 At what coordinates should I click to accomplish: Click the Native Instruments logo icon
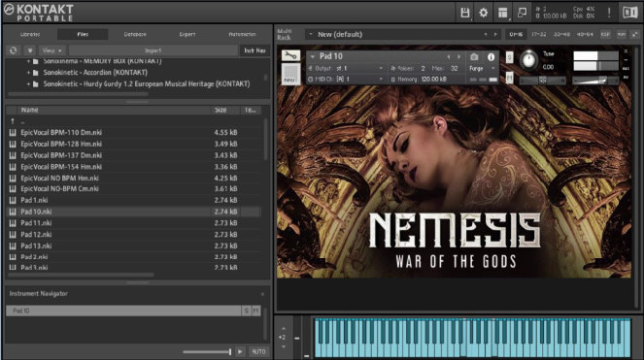coord(629,13)
